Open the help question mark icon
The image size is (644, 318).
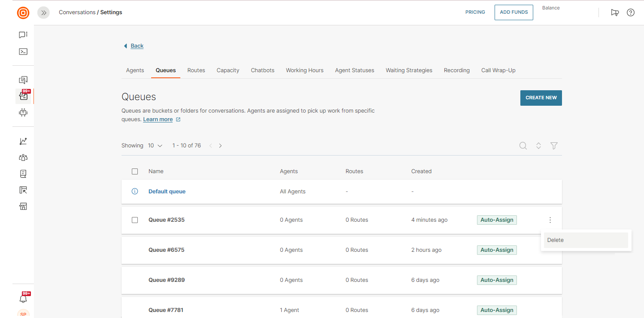click(x=630, y=12)
